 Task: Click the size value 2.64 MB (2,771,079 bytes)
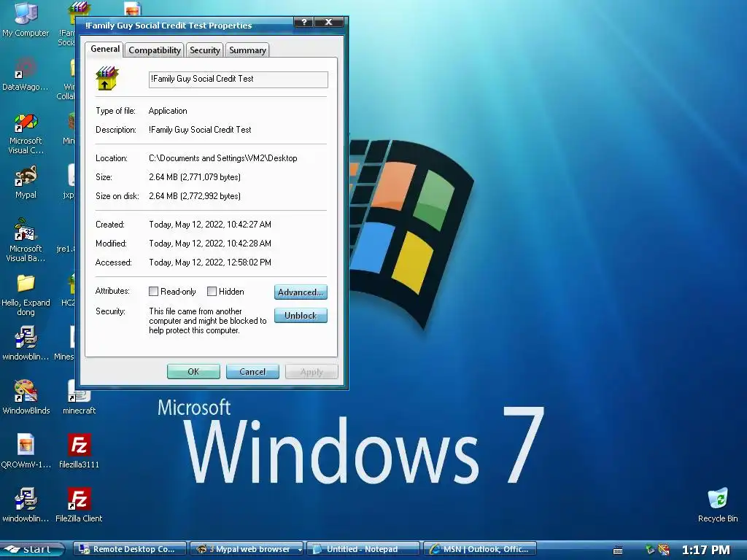(x=194, y=177)
